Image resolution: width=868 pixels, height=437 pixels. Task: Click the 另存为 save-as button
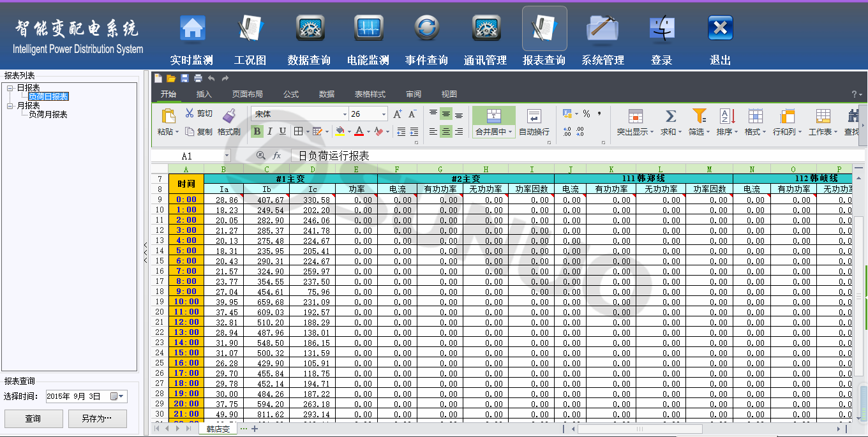pos(97,419)
